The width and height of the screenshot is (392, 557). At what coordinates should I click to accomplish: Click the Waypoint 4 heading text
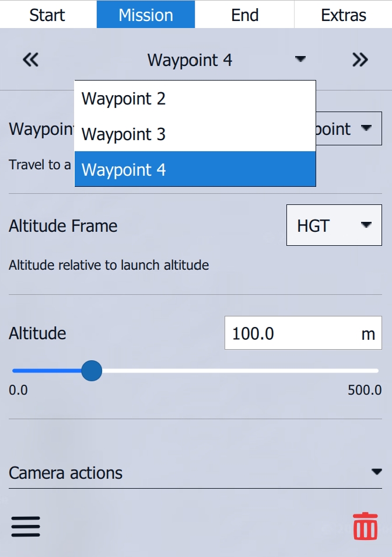point(190,60)
